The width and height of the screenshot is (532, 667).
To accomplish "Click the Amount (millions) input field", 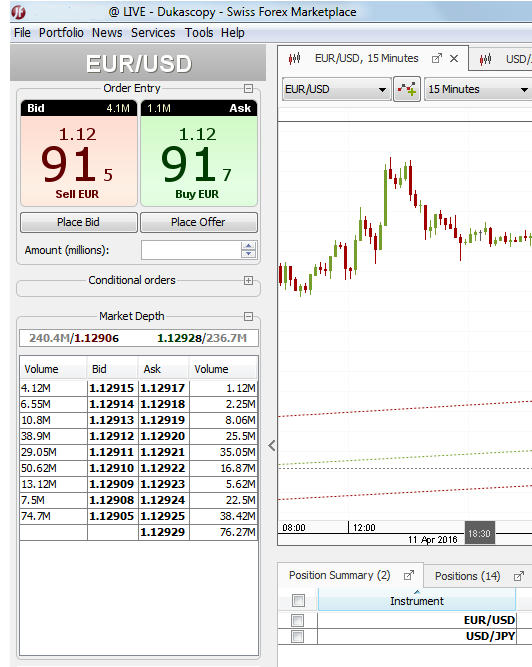I will pos(191,250).
